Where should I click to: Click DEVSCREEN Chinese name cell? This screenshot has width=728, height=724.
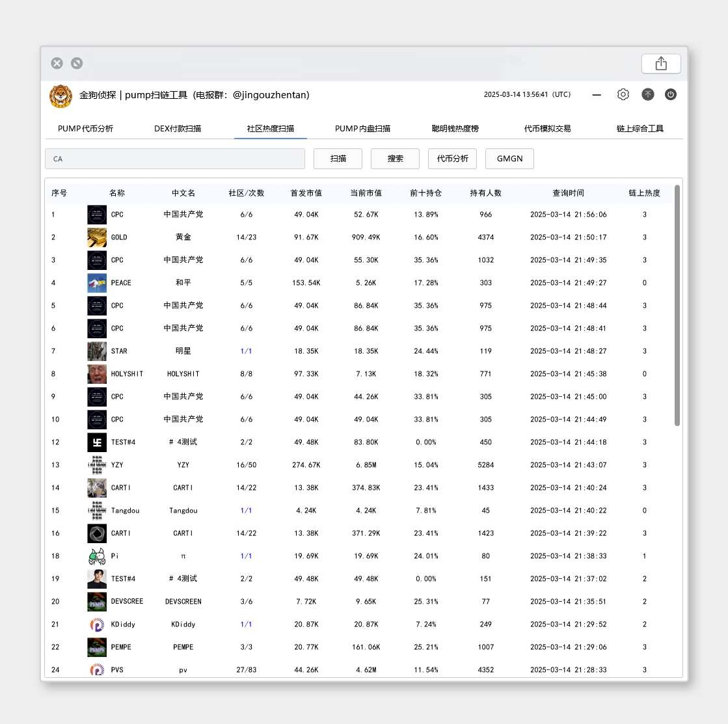tap(183, 602)
